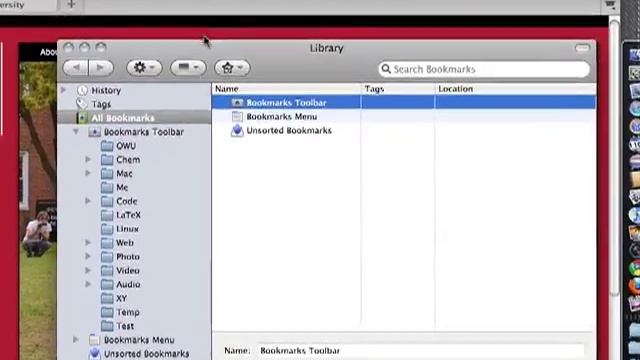Expand the Audio folder

pos(88,284)
